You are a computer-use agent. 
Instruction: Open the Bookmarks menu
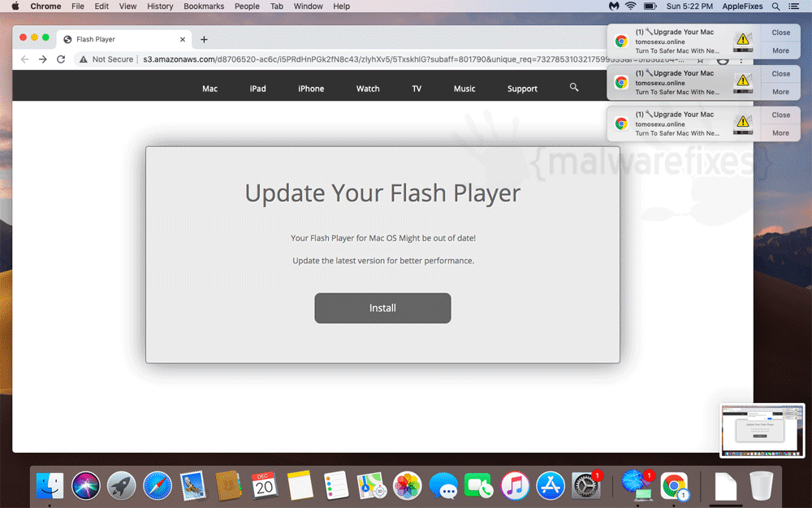coord(204,7)
